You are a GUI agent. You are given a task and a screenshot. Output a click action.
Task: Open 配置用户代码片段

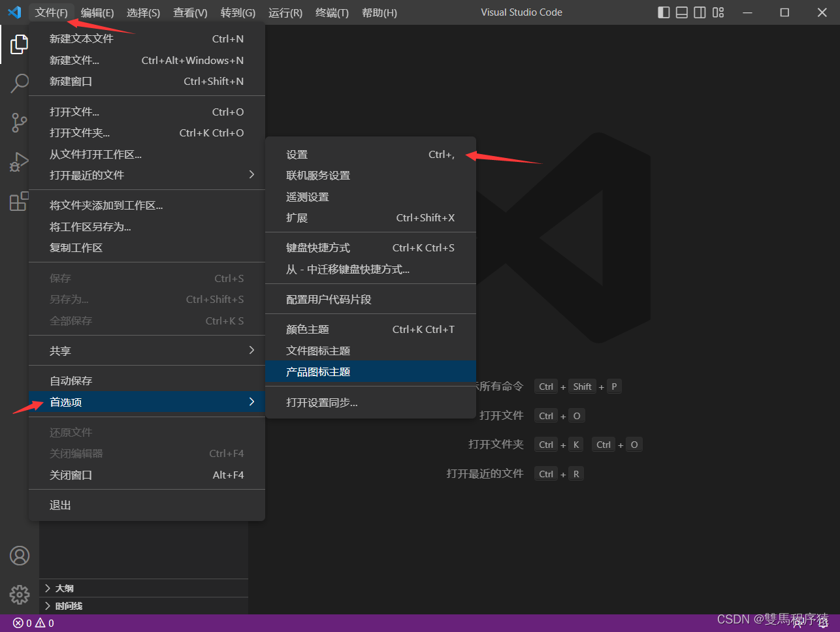click(x=370, y=299)
